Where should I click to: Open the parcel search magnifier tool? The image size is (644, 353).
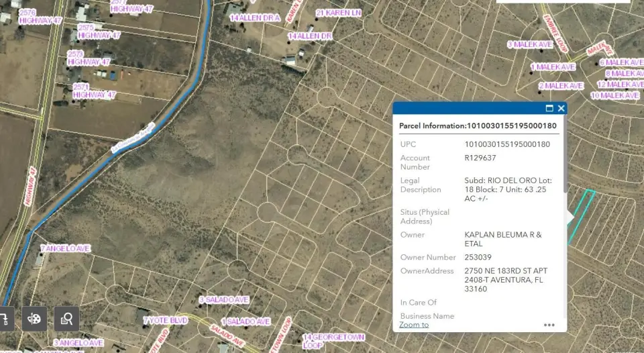click(x=67, y=319)
